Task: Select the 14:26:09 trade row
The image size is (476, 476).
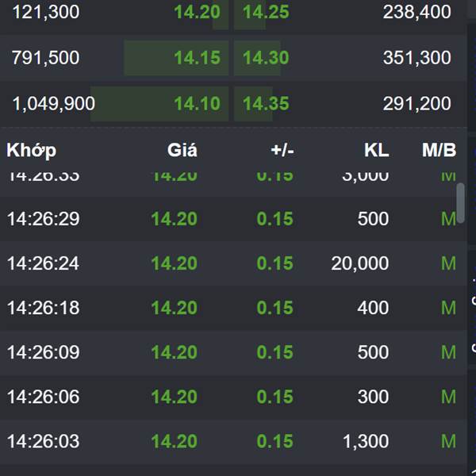Action: (233, 352)
